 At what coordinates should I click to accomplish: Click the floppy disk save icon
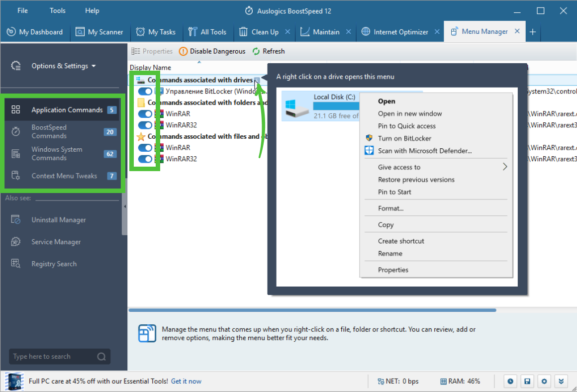[527, 382]
